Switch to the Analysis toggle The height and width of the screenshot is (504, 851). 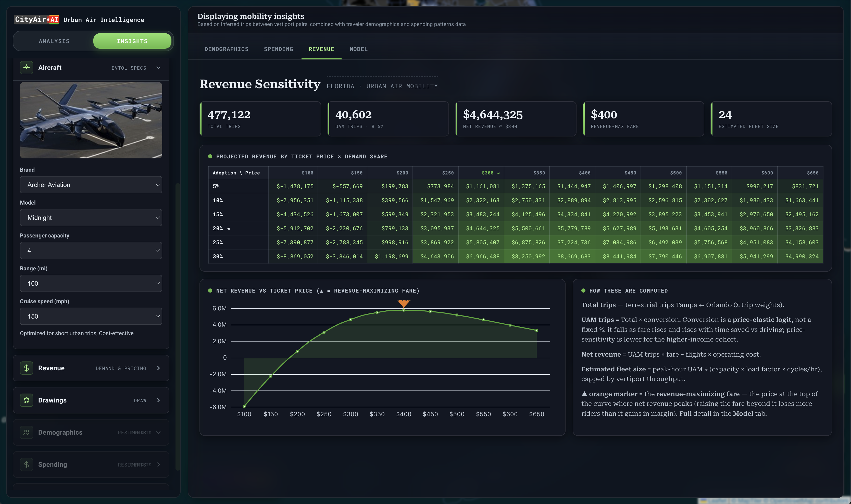pos(54,41)
